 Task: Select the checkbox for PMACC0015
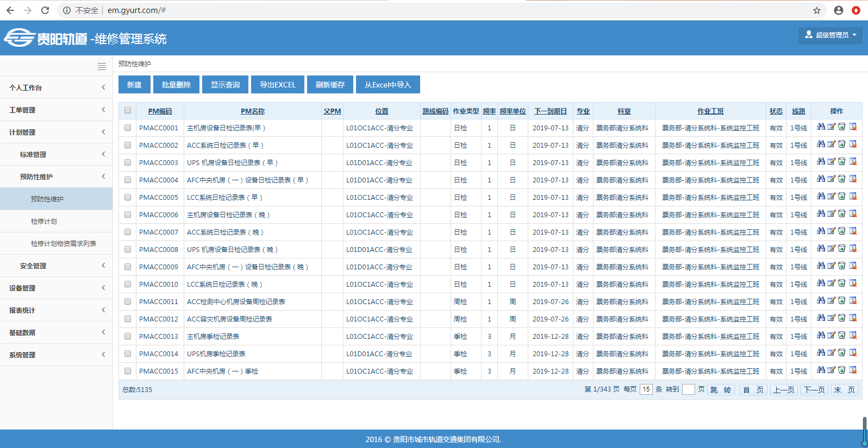[128, 371]
